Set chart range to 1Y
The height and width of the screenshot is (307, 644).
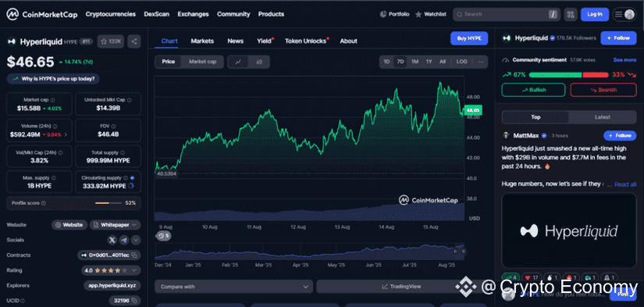tap(429, 62)
